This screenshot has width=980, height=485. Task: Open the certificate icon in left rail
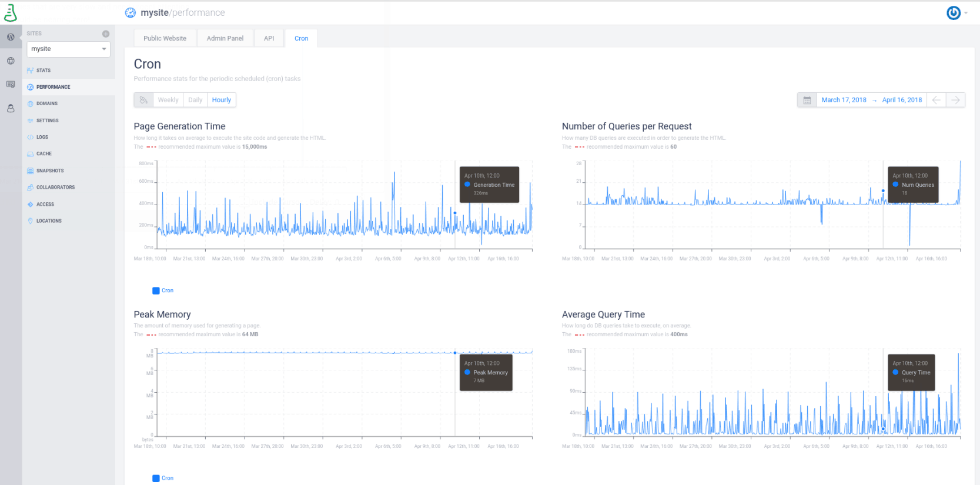pyautogui.click(x=11, y=85)
